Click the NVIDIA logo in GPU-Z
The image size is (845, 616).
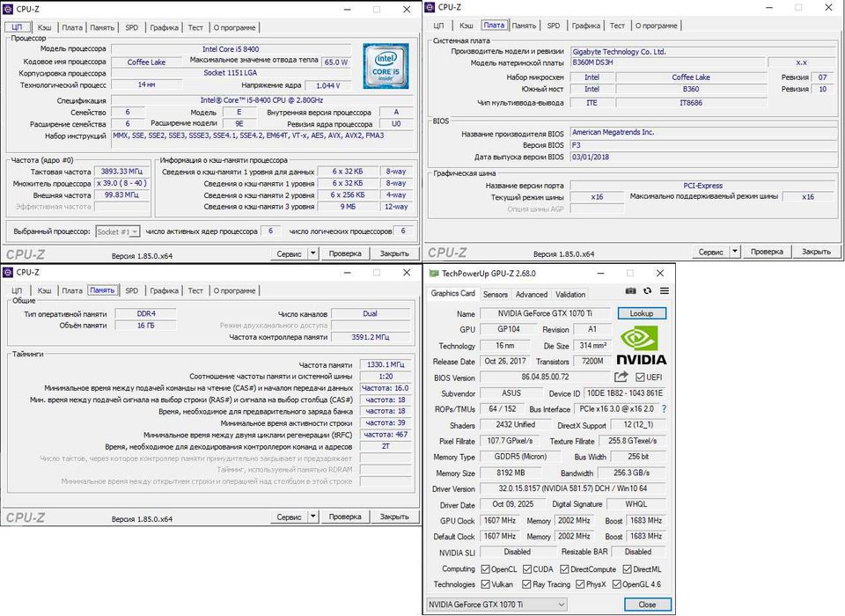[x=641, y=346]
